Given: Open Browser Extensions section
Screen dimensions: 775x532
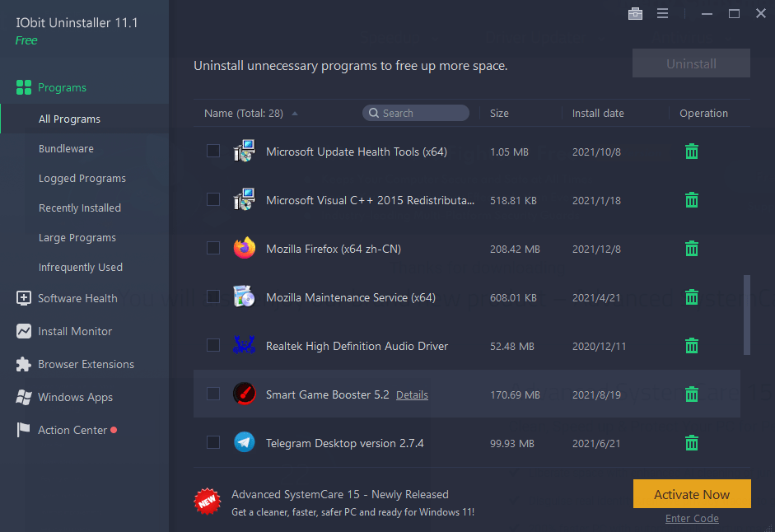Looking at the screenshot, I should [x=86, y=364].
